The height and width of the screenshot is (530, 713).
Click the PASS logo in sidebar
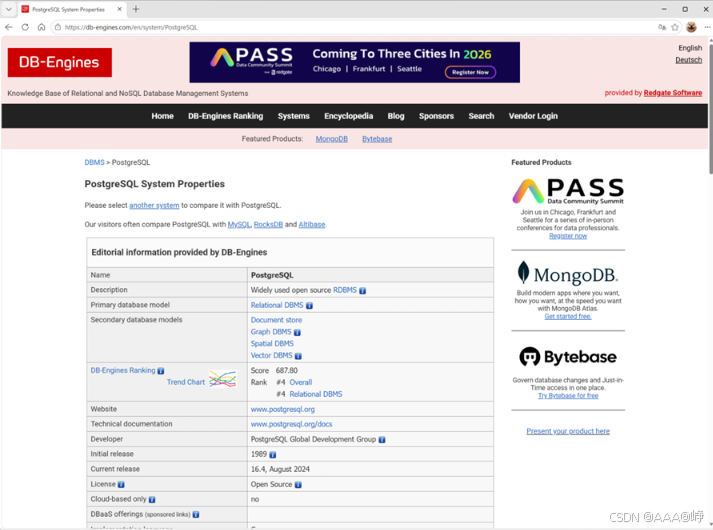568,191
